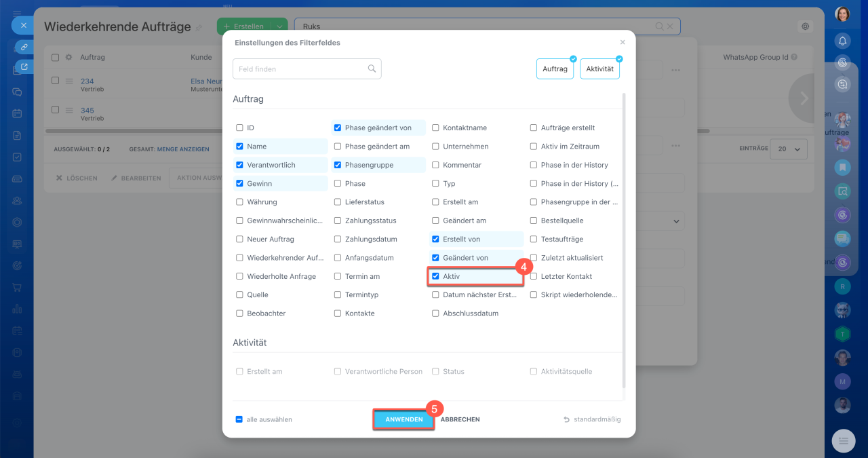The width and height of the screenshot is (868, 458).
Task: Click the pin icon beside Wiederkehrende Aufträge title
Action: tap(199, 28)
